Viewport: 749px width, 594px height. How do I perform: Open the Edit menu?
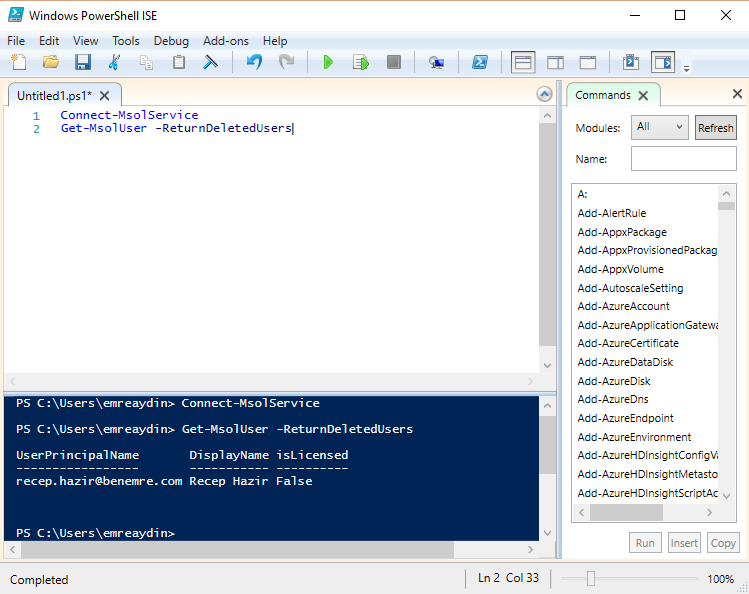[x=49, y=41]
